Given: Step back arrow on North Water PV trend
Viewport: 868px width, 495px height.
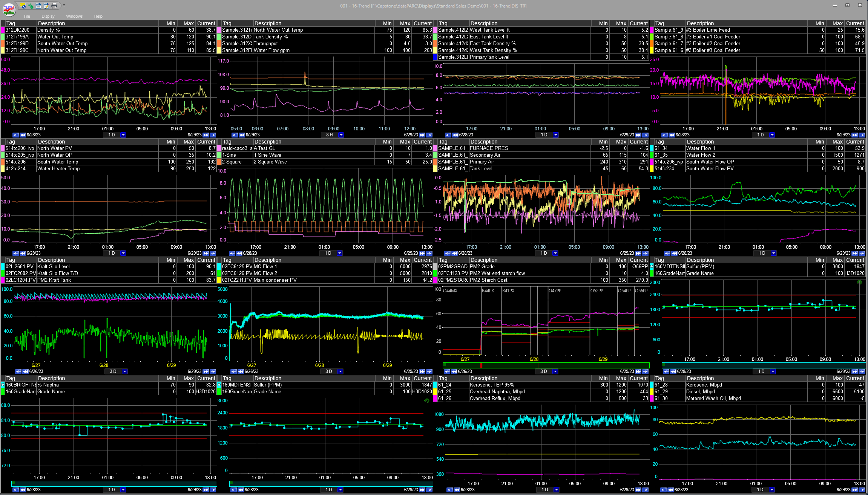Looking at the screenshot, I should point(15,253).
